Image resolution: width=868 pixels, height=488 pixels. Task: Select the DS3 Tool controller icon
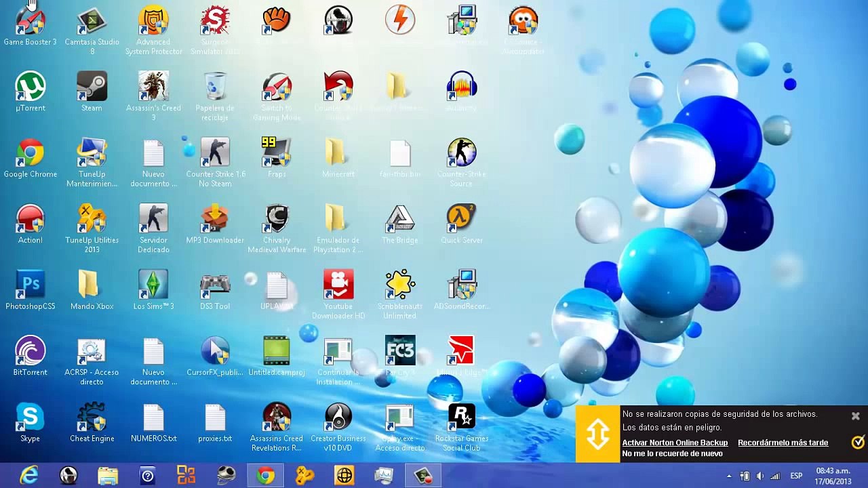click(215, 290)
